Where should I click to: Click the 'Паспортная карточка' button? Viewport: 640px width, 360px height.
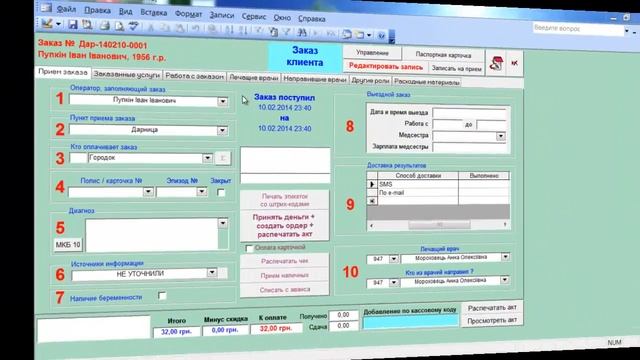(x=443, y=55)
